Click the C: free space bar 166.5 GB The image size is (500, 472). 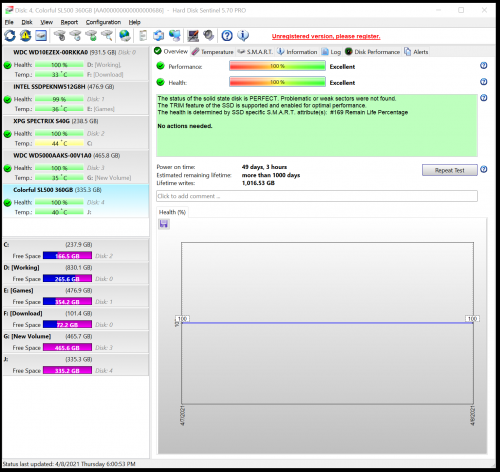coord(67,256)
